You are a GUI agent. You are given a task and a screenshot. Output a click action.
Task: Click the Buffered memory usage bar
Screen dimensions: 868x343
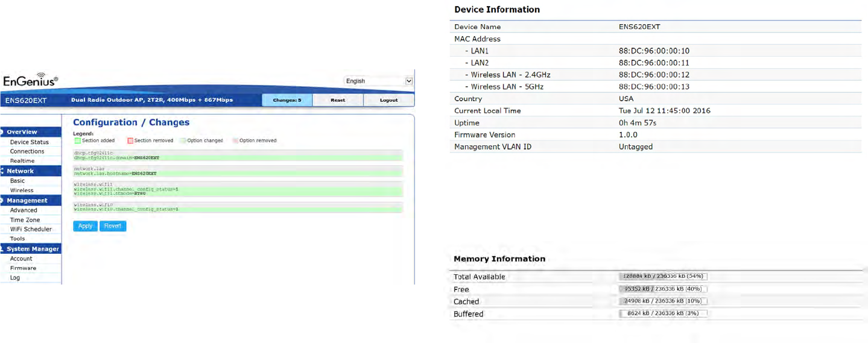pos(663,313)
